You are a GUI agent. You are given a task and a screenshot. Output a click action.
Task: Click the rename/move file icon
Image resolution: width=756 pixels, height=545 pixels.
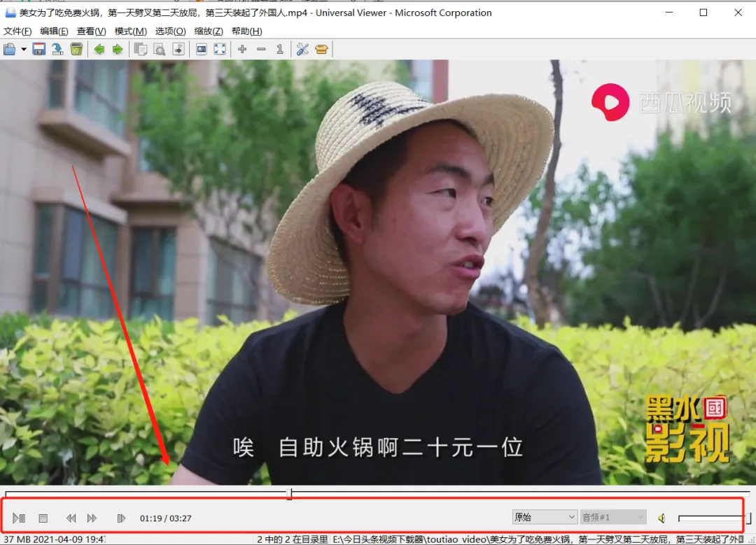(x=57, y=49)
